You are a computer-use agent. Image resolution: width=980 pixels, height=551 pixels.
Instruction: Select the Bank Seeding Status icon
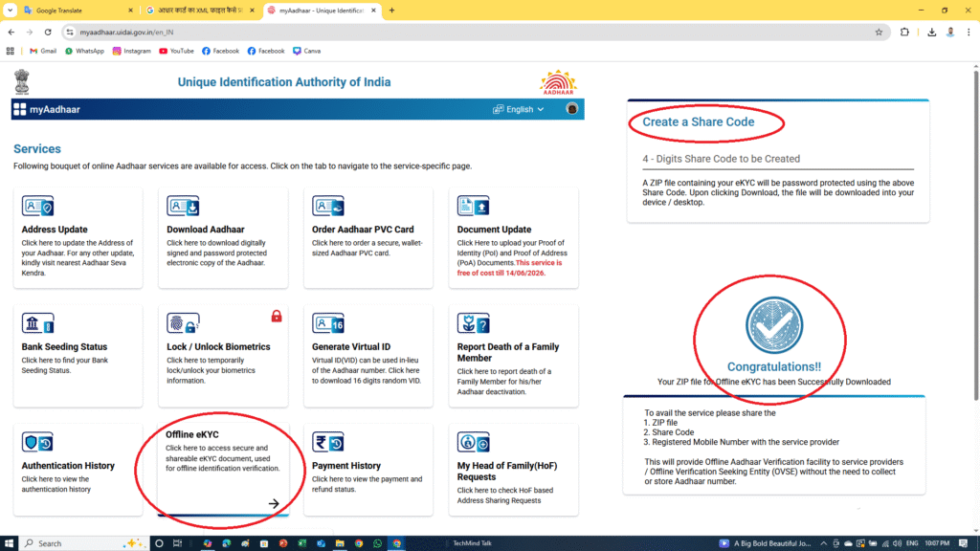pos(38,323)
